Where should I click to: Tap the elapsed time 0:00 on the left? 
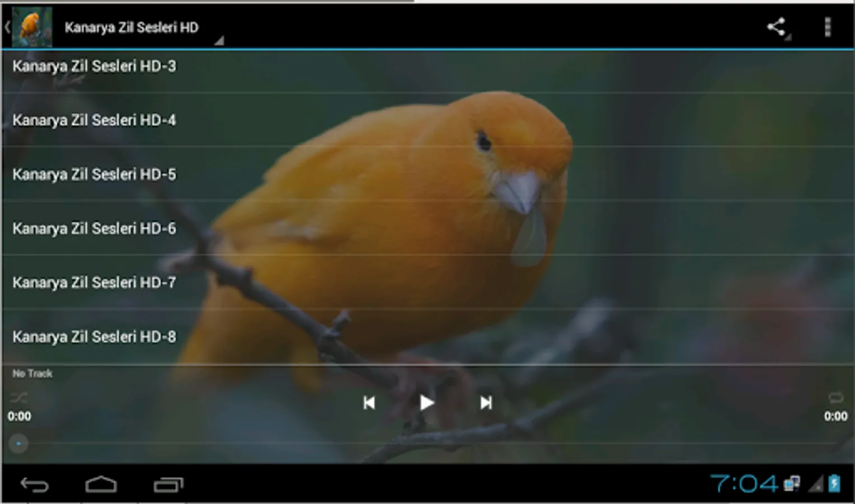click(x=20, y=416)
